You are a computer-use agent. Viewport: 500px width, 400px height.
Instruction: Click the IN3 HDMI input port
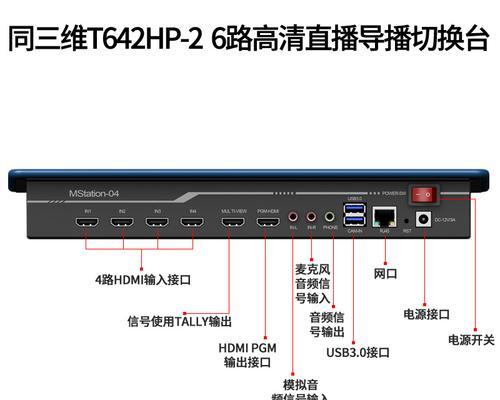pyautogui.click(x=157, y=222)
